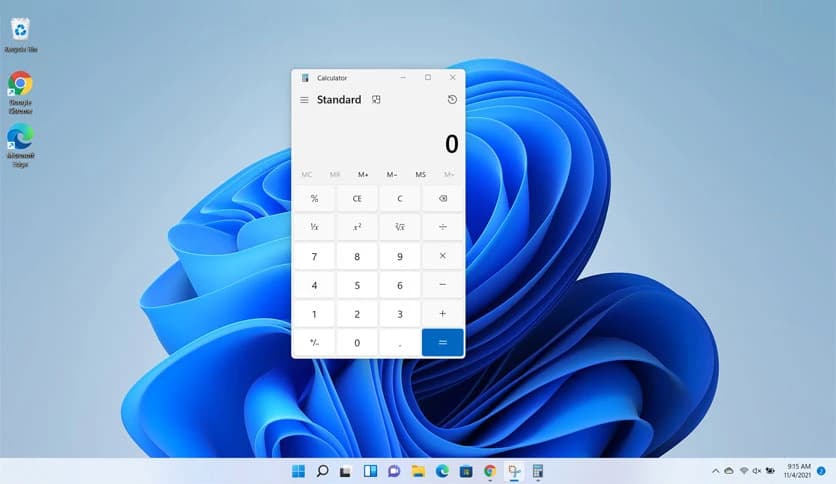The image size is (836, 484).
Task: Toggle Keep on top mode icon
Action: [376, 100]
